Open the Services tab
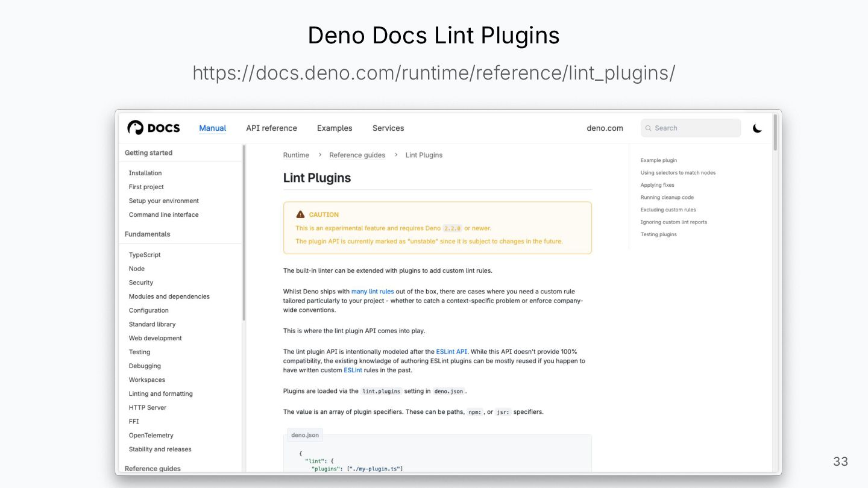 click(x=388, y=128)
